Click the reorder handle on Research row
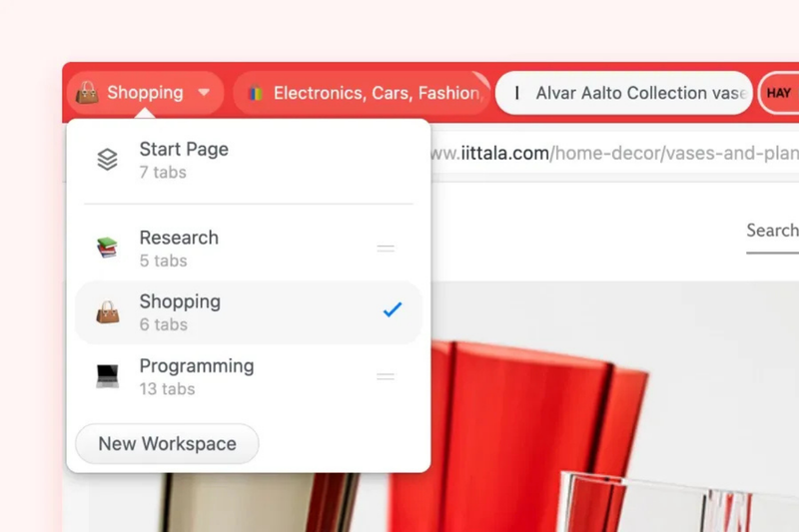 (x=386, y=249)
